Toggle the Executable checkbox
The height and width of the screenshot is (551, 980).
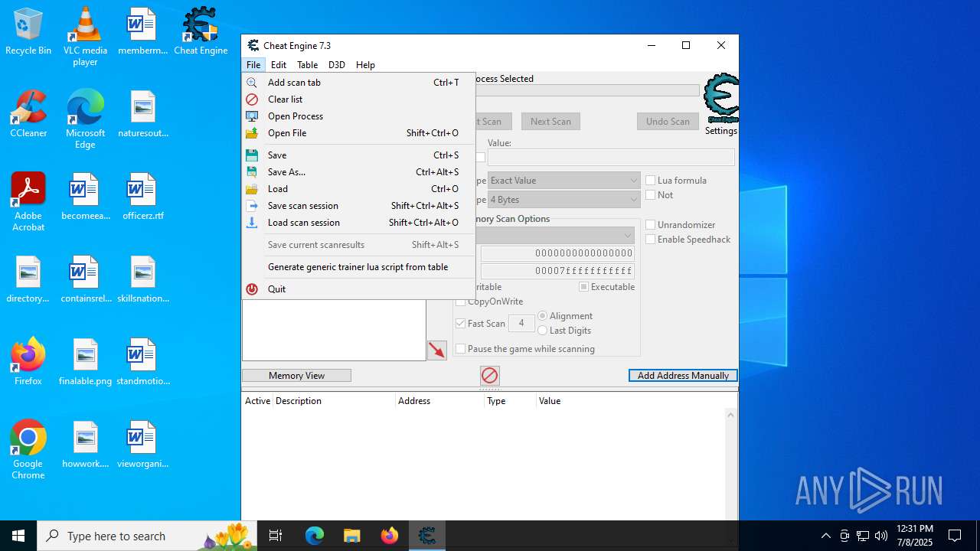point(583,287)
